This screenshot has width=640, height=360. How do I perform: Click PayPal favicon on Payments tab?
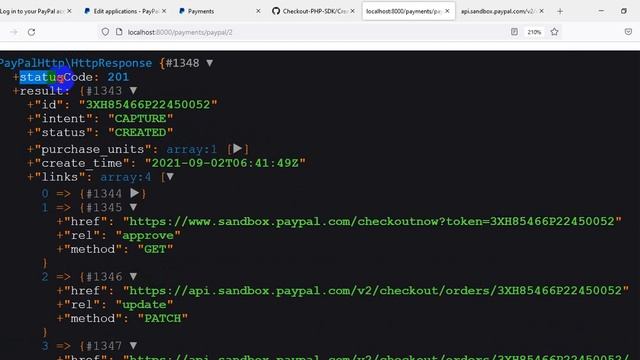click(182, 11)
